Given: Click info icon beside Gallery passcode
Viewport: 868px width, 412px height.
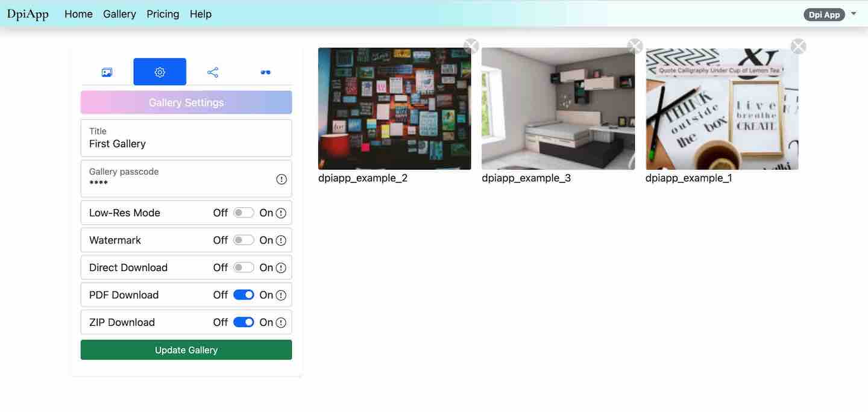Looking at the screenshot, I should (x=281, y=179).
